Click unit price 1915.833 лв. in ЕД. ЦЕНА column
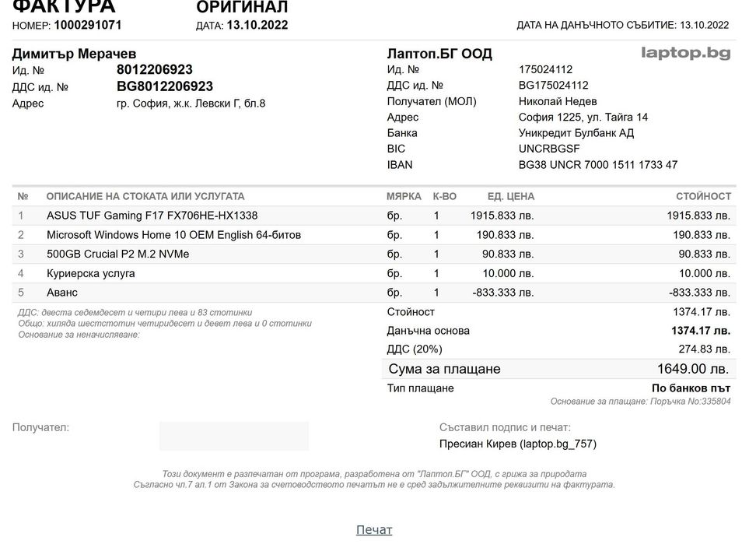The height and width of the screenshot is (544, 756). (502, 216)
